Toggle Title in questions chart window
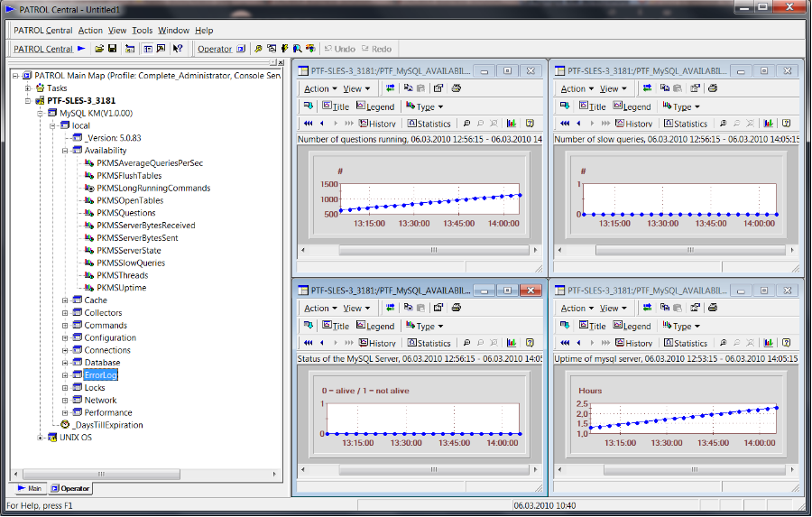 click(x=336, y=106)
